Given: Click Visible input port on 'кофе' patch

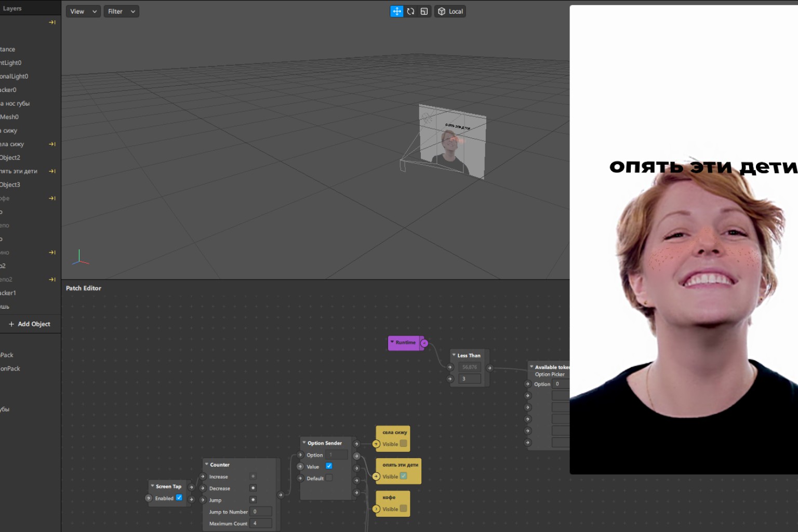Looking at the screenshot, I should pyautogui.click(x=376, y=509).
